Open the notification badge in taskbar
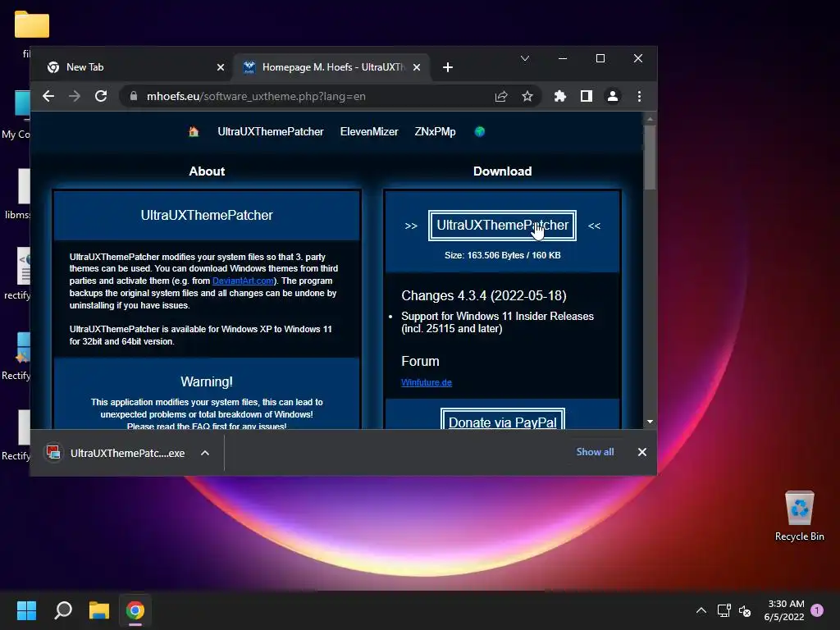 tap(817, 609)
